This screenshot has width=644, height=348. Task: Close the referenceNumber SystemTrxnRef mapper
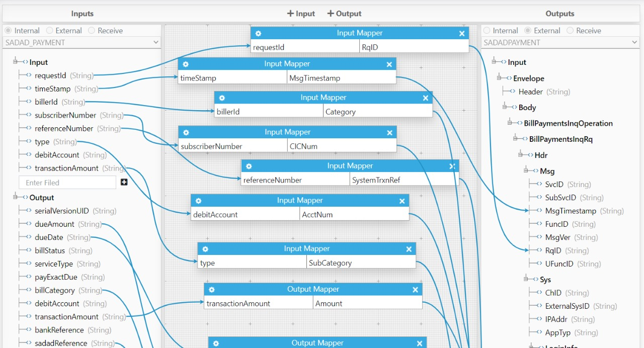452,166
